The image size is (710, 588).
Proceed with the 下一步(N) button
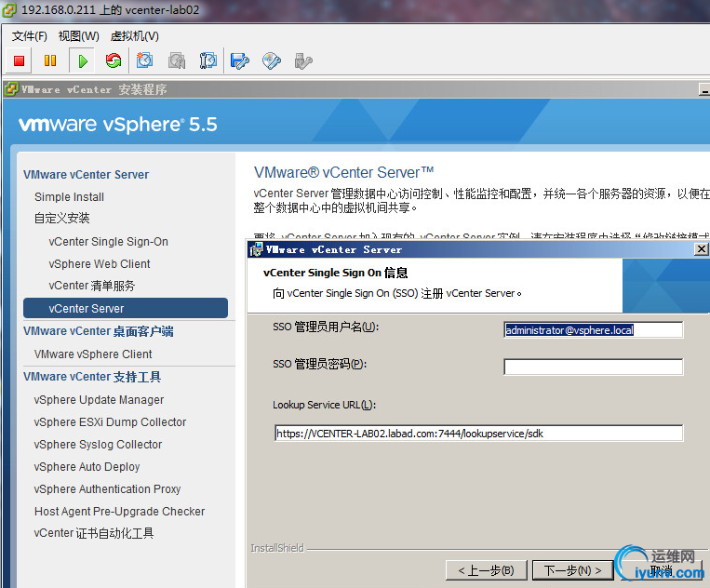(x=573, y=570)
